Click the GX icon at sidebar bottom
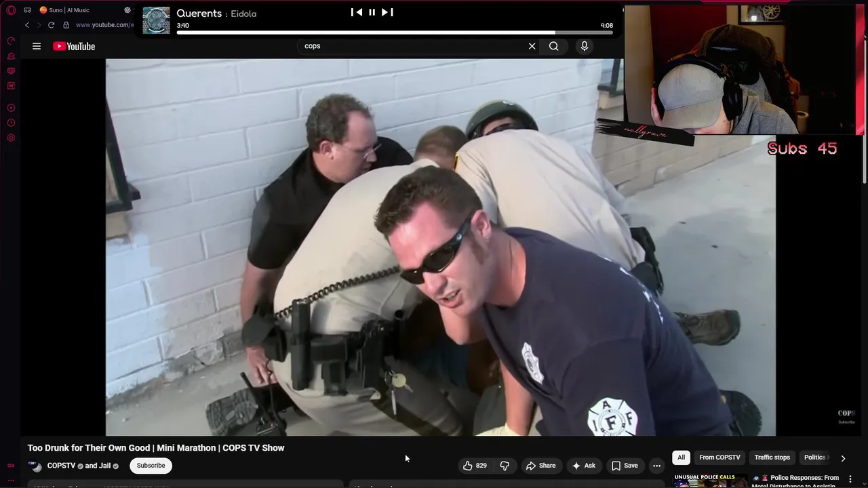This screenshot has height=488, width=868. [11, 466]
